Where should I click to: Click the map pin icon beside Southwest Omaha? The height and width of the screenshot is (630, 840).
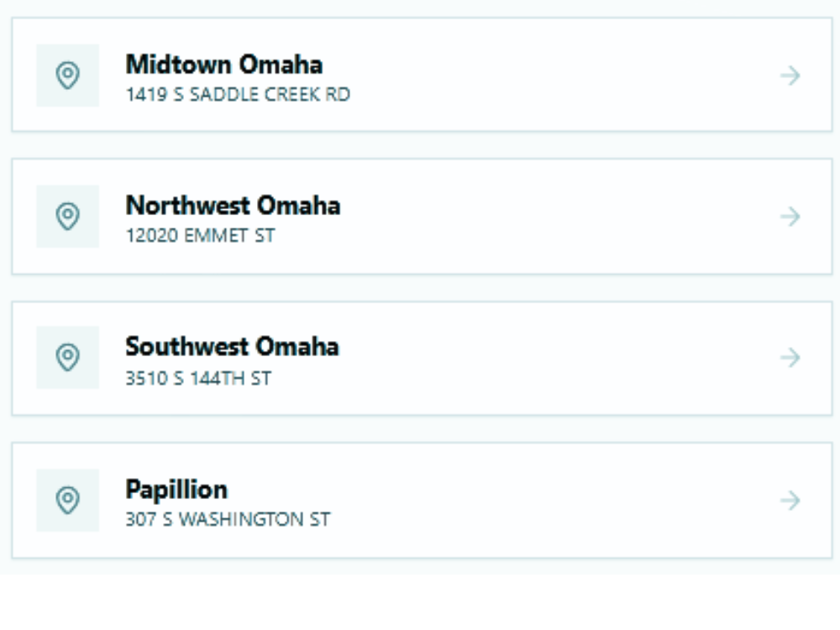coord(67,358)
